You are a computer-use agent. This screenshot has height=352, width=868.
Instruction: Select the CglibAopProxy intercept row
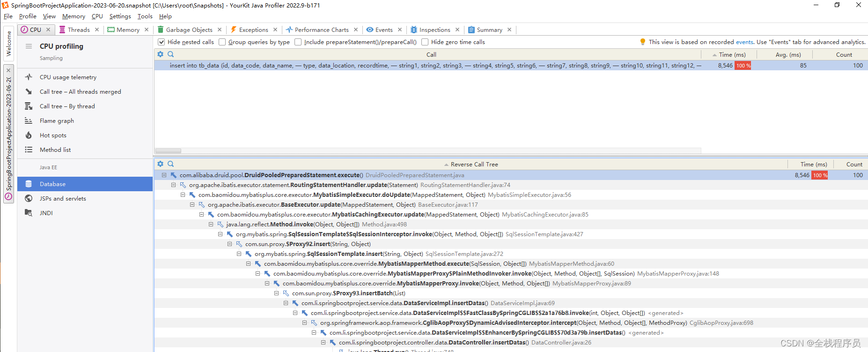click(x=511, y=322)
